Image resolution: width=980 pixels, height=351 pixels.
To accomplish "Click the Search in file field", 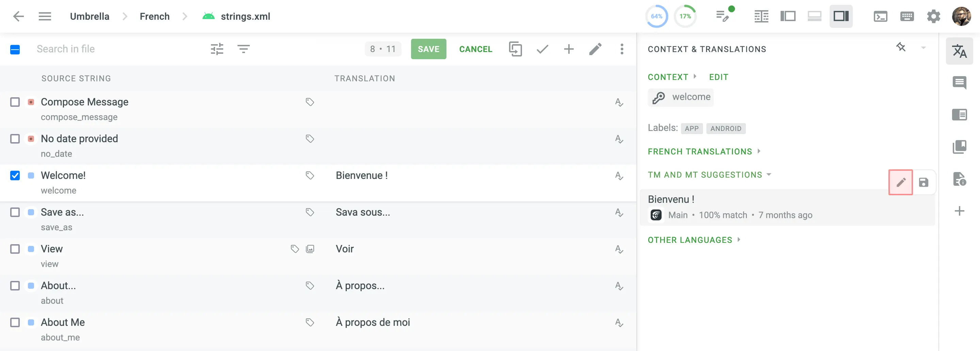I will [x=114, y=49].
